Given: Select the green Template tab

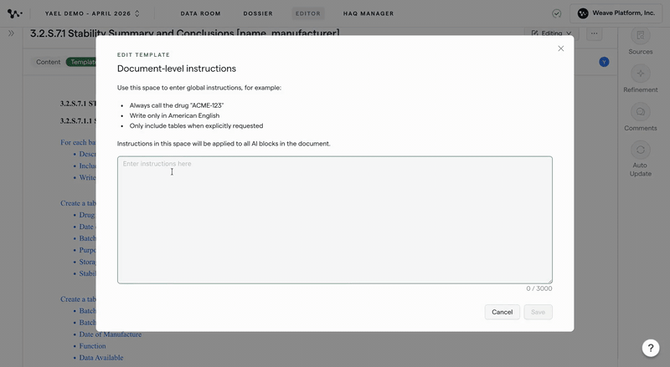Looking at the screenshot, I should point(81,62).
